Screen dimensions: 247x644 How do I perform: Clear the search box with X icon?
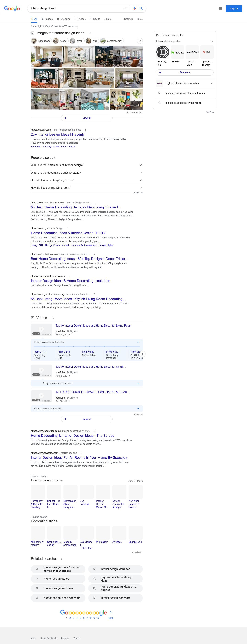coord(126,9)
